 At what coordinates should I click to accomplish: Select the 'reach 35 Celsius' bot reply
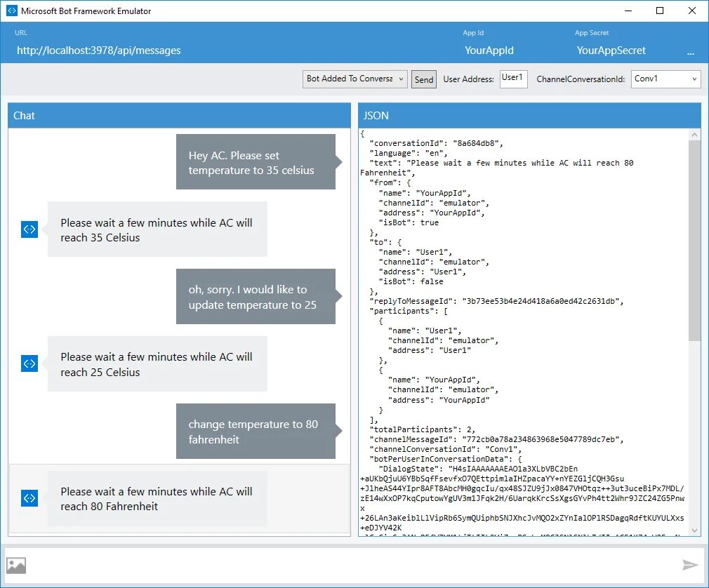pyautogui.click(x=157, y=229)
